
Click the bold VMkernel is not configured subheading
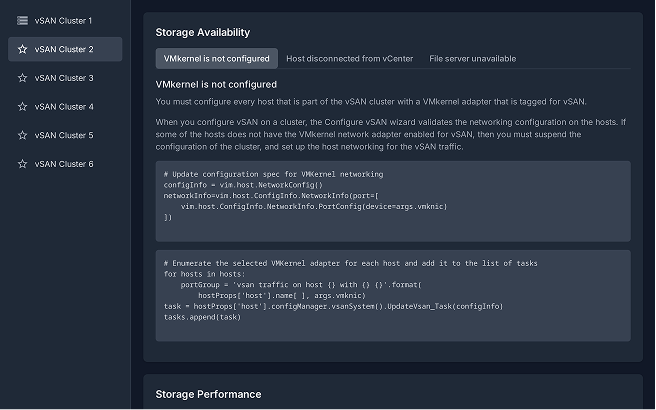216,84
